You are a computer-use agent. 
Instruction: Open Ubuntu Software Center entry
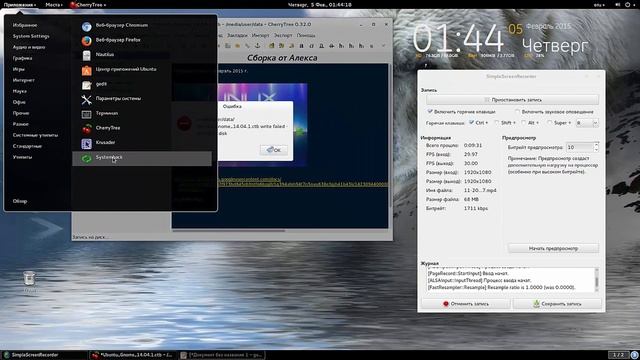[142, 69]
